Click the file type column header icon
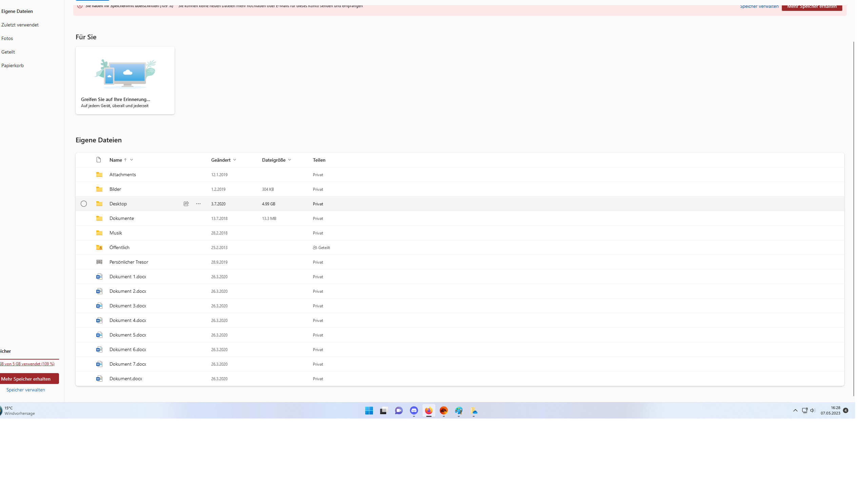This screenshot has width=868, height=488. [x=99, y=160]
